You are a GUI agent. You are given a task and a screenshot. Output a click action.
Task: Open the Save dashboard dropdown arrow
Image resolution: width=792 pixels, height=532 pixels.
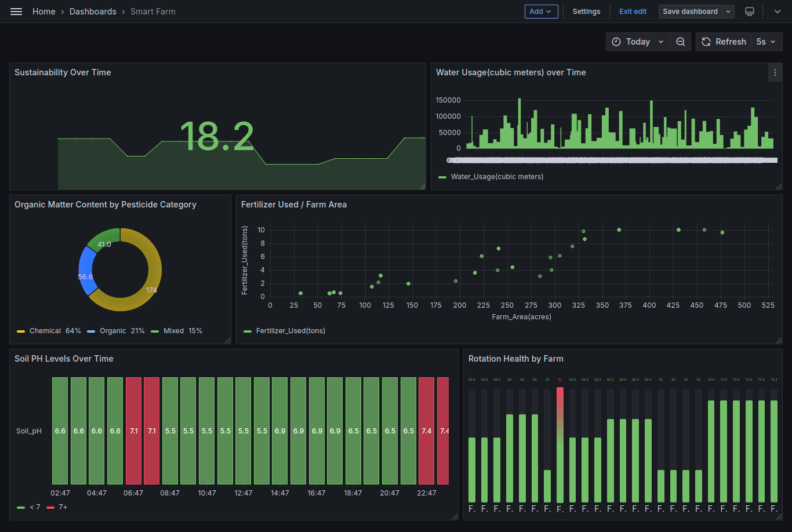coord(729,12)
